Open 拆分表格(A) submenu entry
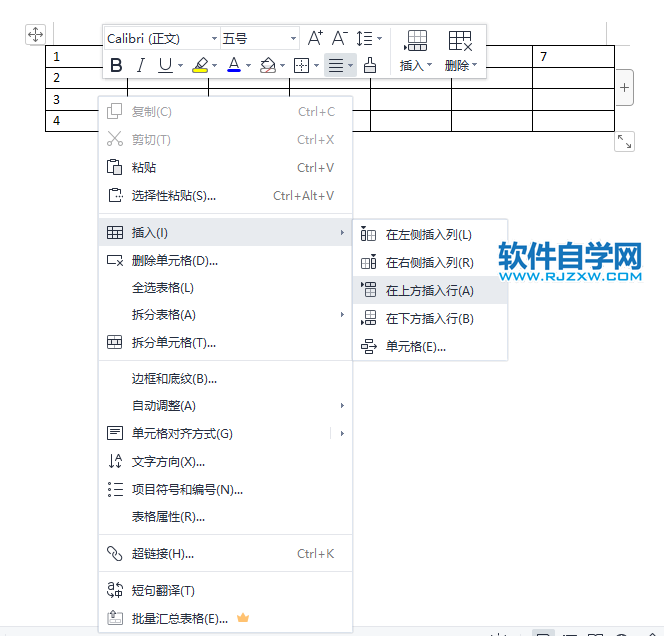Screen dimensions: 664x636 225,315
